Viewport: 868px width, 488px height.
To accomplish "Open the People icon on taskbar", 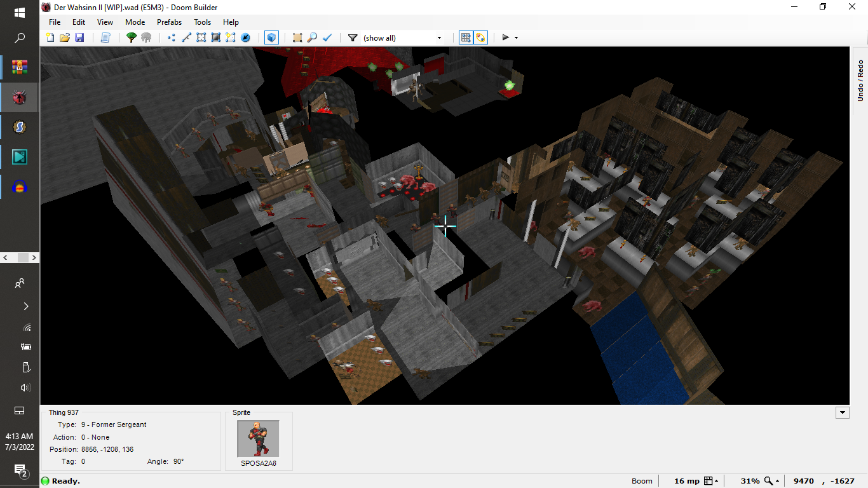I will tap(20, 283).
